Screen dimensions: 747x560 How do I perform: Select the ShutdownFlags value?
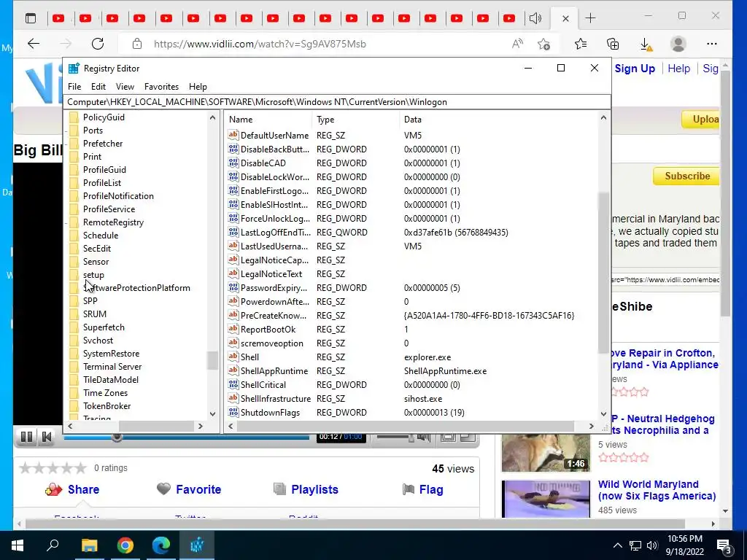(x=270, y=413)
